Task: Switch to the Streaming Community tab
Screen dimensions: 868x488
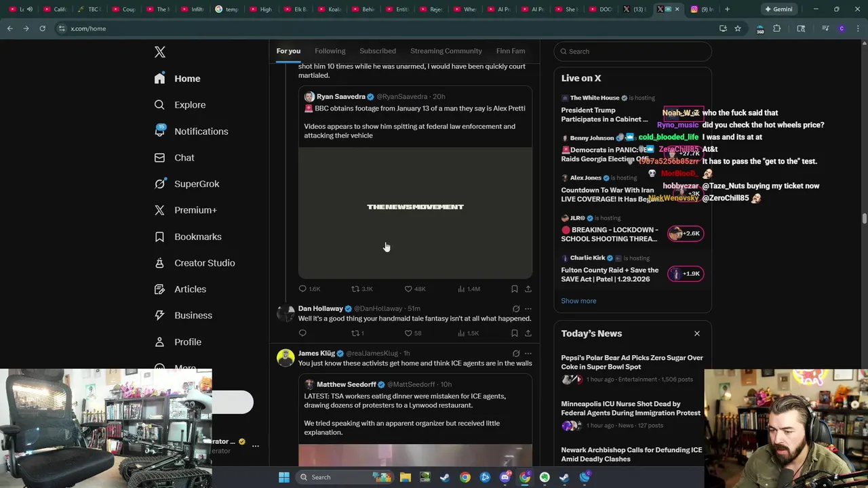Action: [x=446, y=51]
